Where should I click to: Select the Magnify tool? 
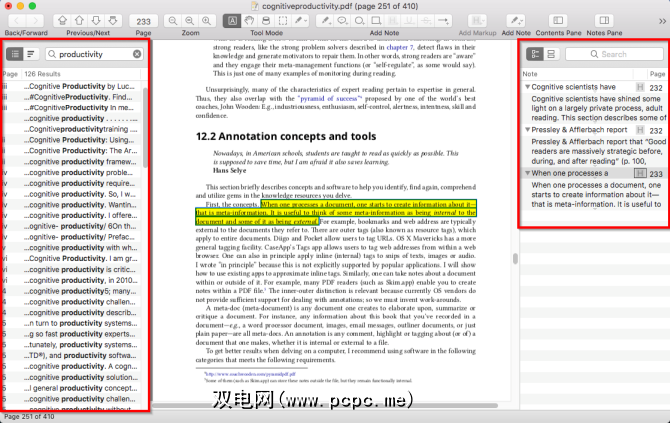(x=266, y=21)
